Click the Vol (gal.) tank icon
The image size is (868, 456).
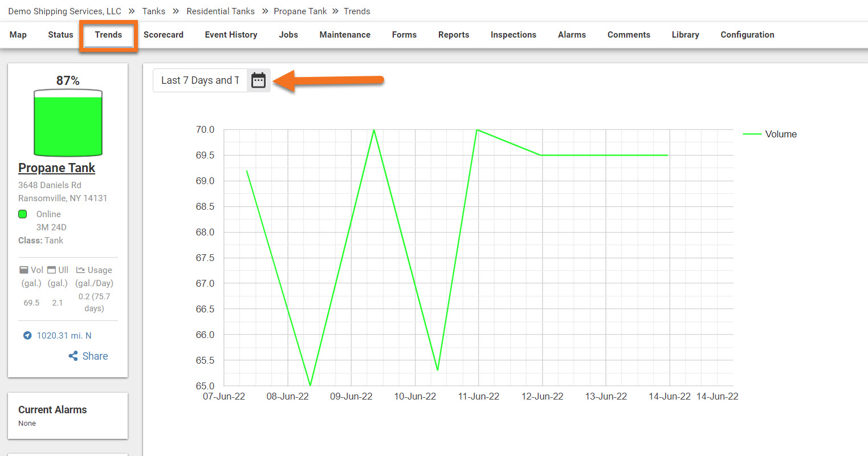[24, 270]
